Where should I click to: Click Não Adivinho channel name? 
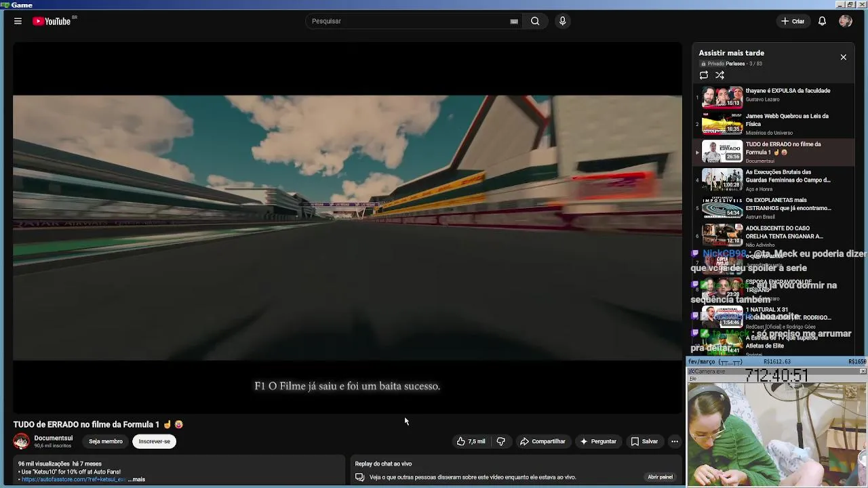760,245
